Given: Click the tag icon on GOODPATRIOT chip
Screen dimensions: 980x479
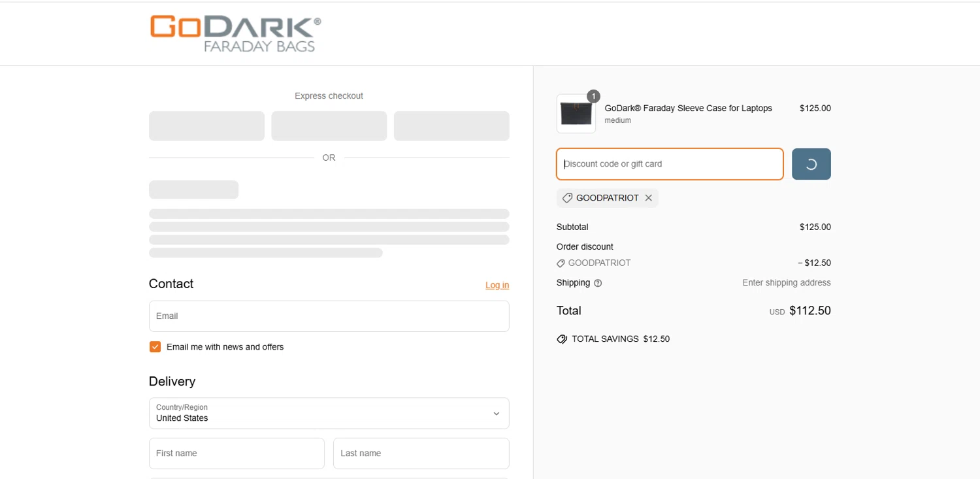Looking at the screenshot, I should [x=567, y=198].
